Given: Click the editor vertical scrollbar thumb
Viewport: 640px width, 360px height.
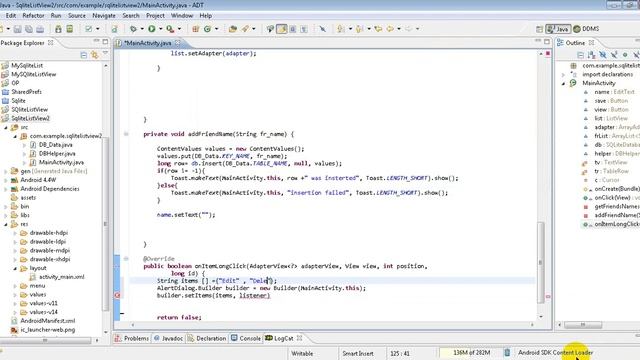Looking at the screenshot, I should (541, 262).
